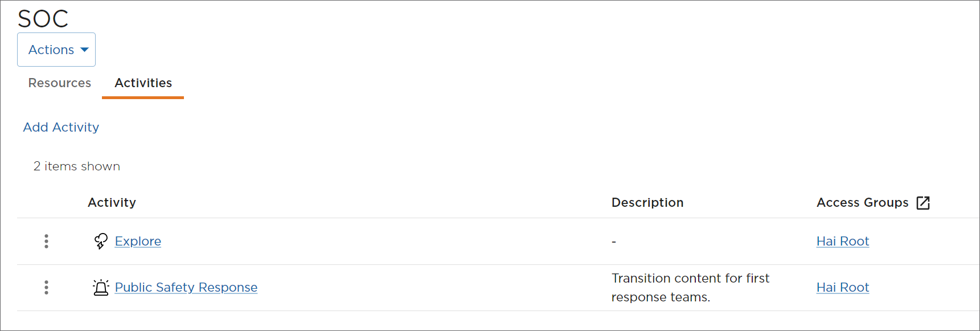Open Hai Root in Public Safety Response row
Viewport: 980px width, 331px height.
click(842, 288)
